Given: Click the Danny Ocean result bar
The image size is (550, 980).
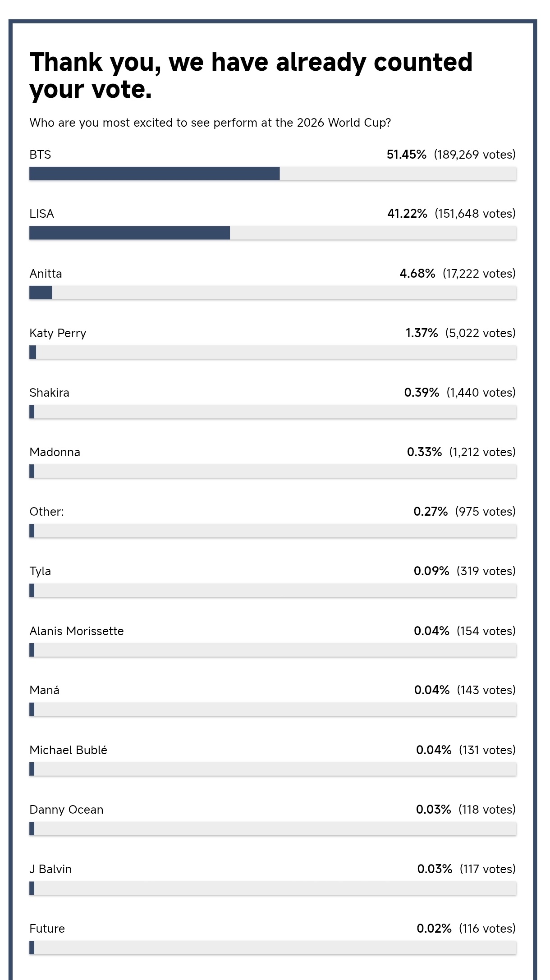Looking at the screenshot, I should click(x=273, y=829).
